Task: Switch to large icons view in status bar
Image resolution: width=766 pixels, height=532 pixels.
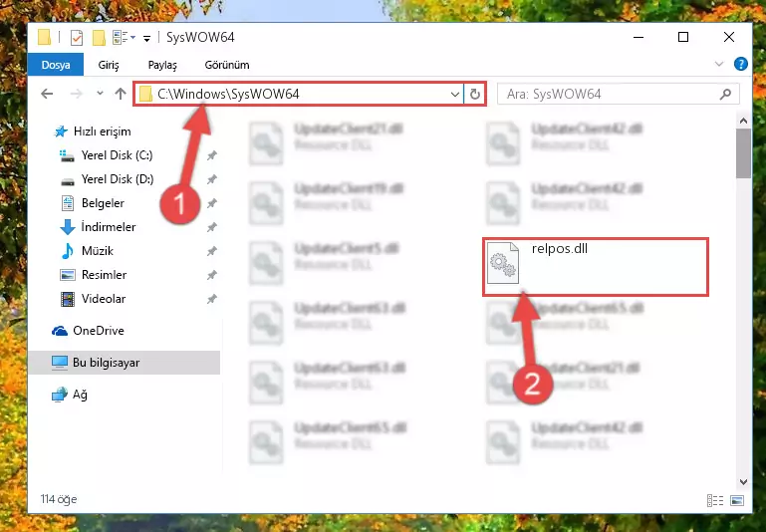Action: 737,500
